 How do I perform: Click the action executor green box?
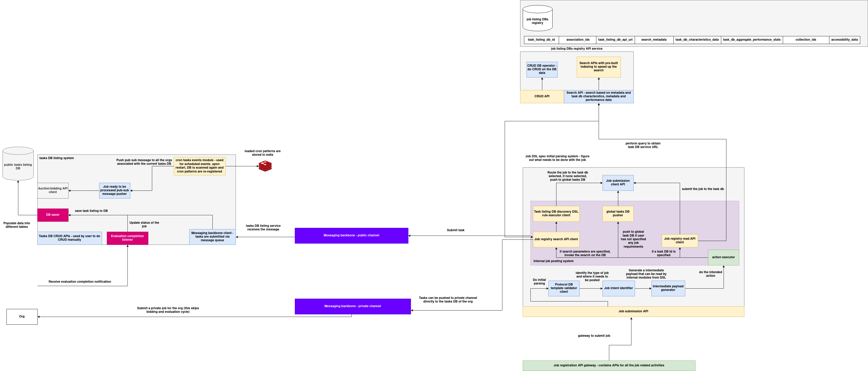pos(723,257)
